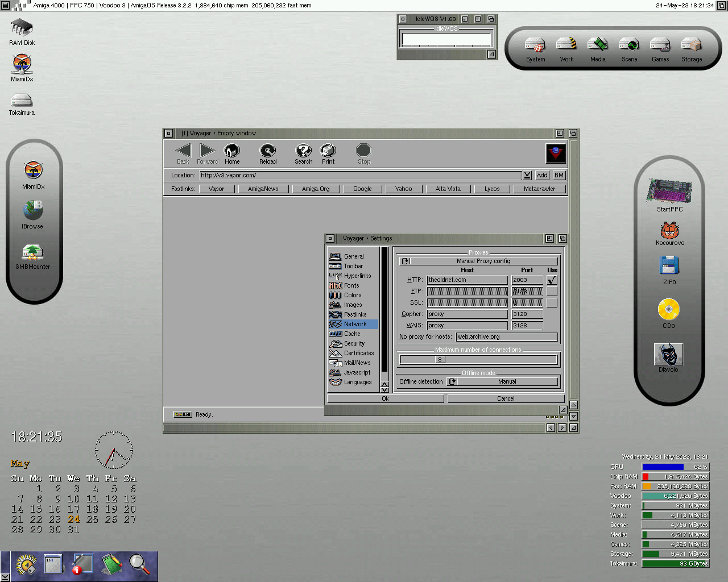The image size is (728, 582).
Task: Expand the Location URL history dropdown arrow
Action: (x=527, y=176)
